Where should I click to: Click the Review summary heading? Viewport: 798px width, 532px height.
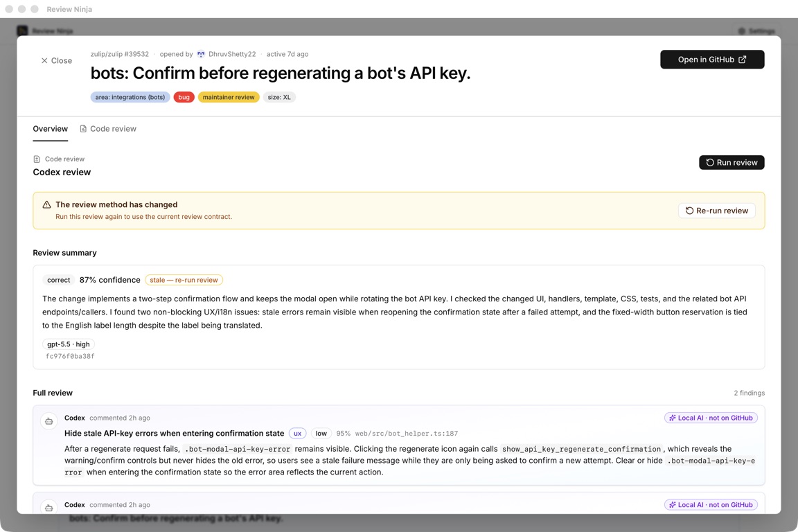[64, 253]
